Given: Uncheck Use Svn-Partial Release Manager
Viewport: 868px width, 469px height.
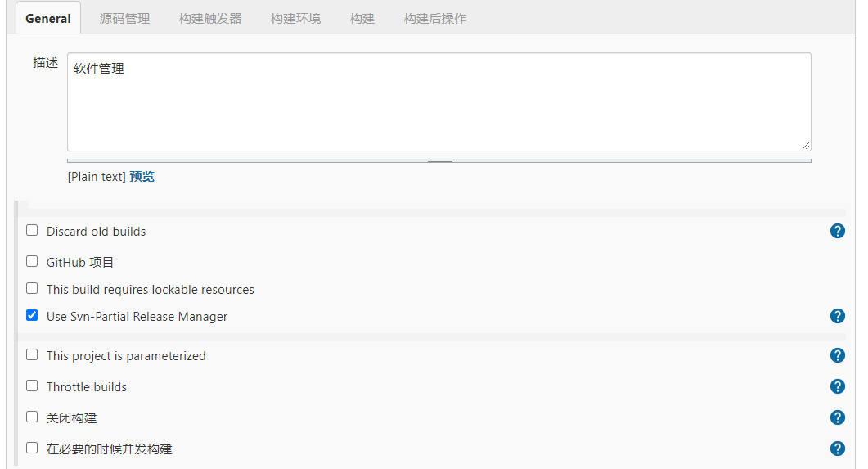Looking at the screenshot, I should (x=32, y=316).
